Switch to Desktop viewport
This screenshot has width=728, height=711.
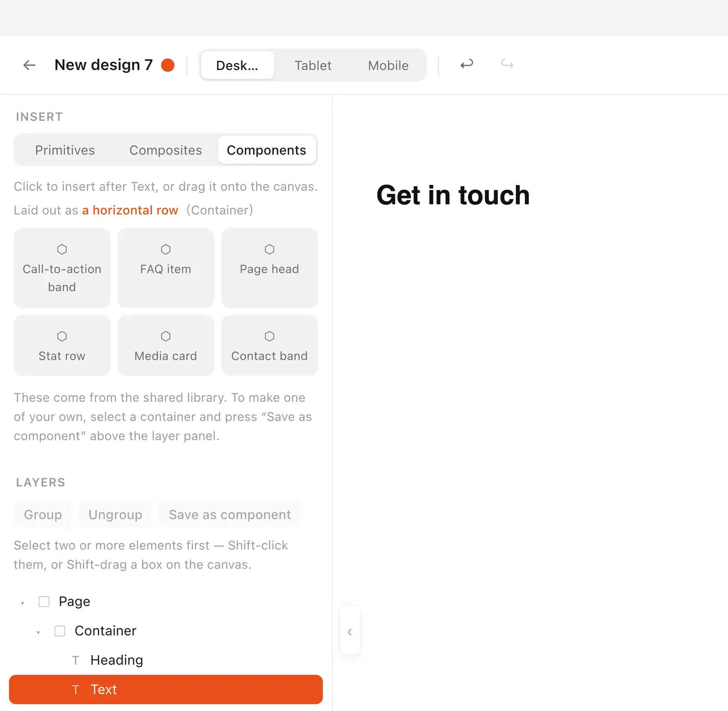(238, 65)
